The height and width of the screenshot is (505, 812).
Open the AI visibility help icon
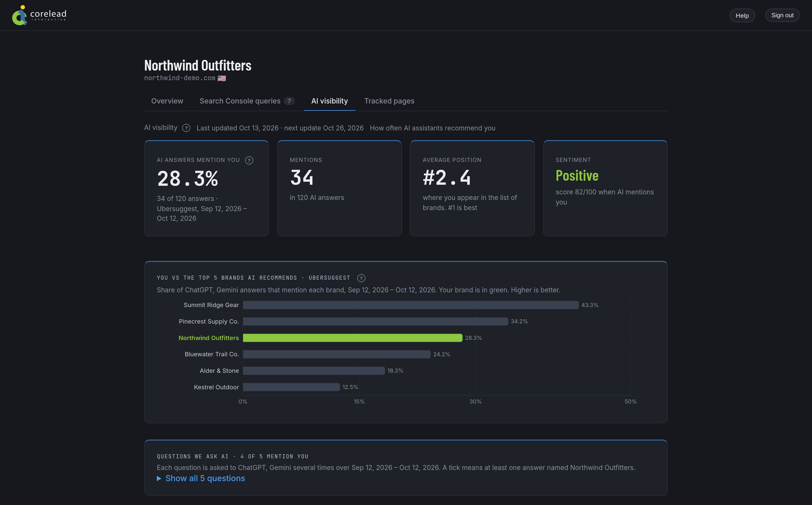pyautogui.click(x=186, y=128)
